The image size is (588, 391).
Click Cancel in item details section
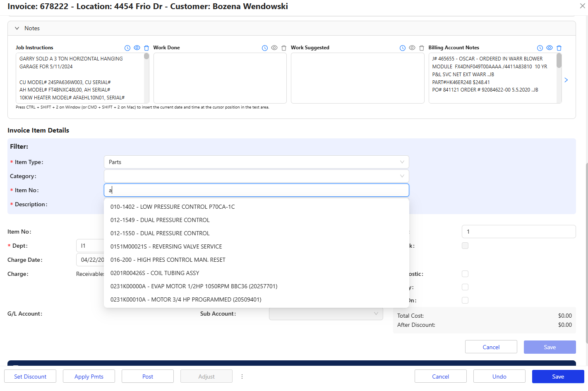click(491, 347)
